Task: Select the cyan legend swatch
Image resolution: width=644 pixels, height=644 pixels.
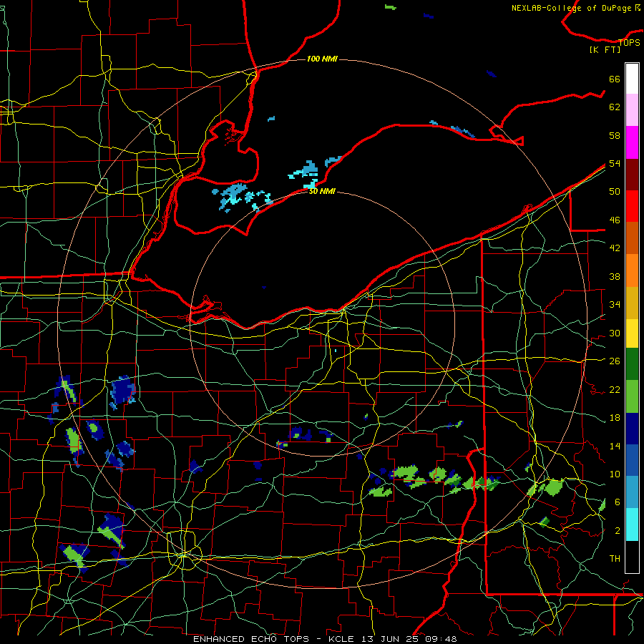Action: point(632,524)
